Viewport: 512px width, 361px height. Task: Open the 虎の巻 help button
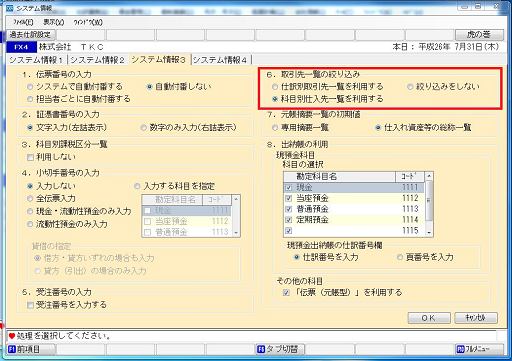tap(479, 34)
